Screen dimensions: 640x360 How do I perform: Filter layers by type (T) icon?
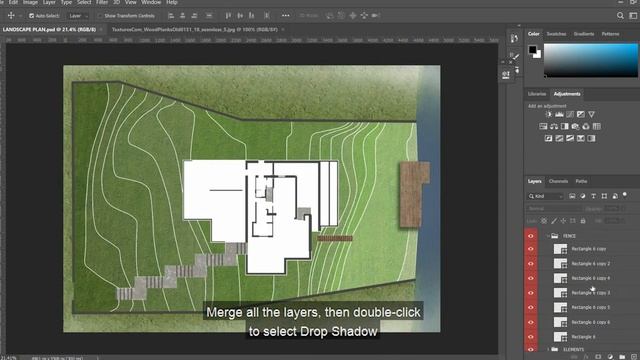point(593,196)
